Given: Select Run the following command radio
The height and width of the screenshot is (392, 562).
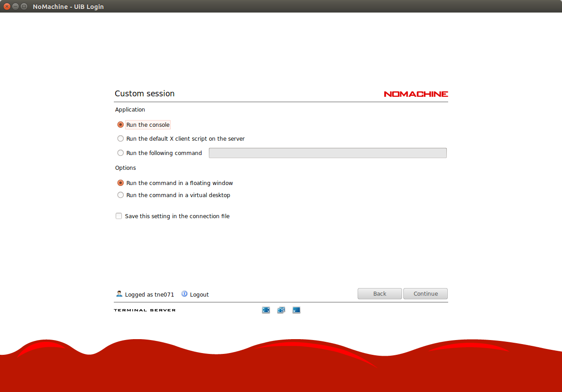Looking at the screenshot, I should 121,153.
